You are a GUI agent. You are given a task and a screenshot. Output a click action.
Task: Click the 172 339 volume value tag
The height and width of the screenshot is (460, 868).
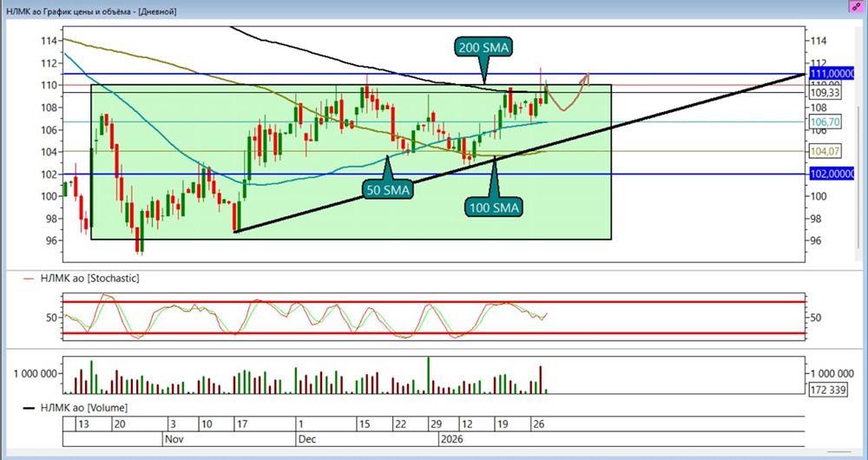click(x=827, y=390)
